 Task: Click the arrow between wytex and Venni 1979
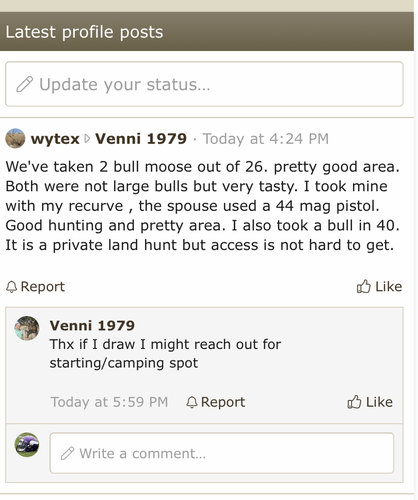pyautogui.click(x=87, y=139)
